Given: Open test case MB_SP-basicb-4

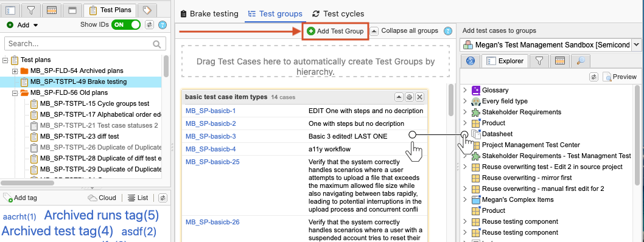Looking at the screenshot, I should 211,149.
